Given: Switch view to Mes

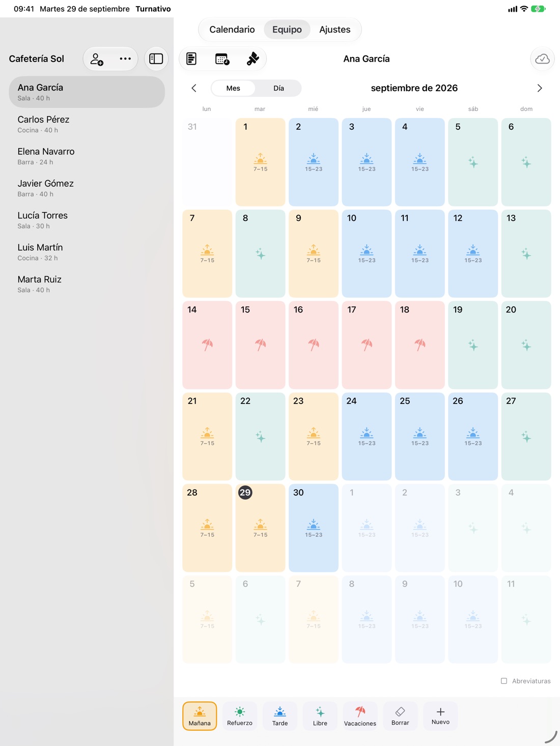Looking at the screenshot, I should click(x=233, y=88).
